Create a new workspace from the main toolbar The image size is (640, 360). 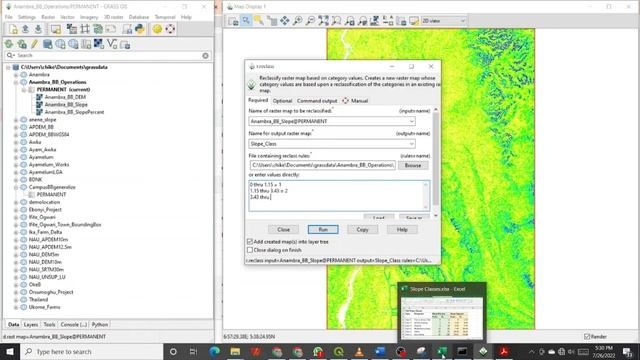13,29
